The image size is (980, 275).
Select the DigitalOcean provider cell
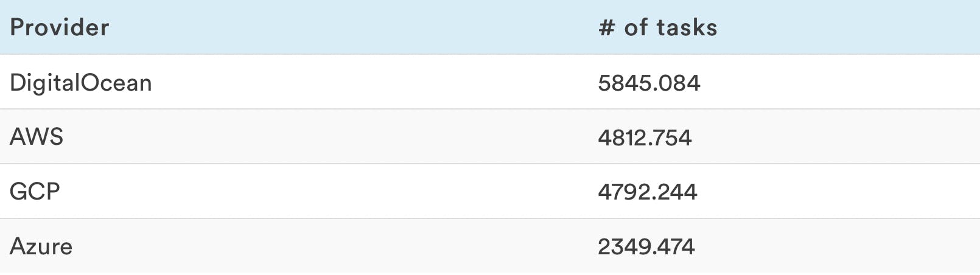81,83
